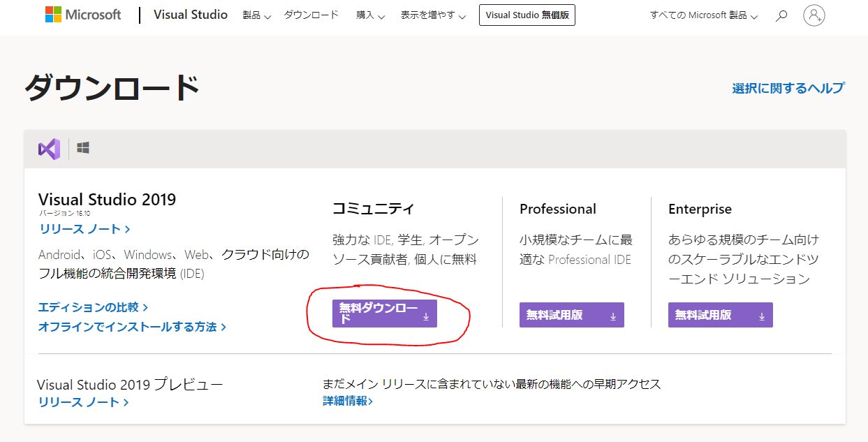Viewport: 868px width, 442px height.
Task: Open the search magnifier icon
Action: click(x=782, y=15)
